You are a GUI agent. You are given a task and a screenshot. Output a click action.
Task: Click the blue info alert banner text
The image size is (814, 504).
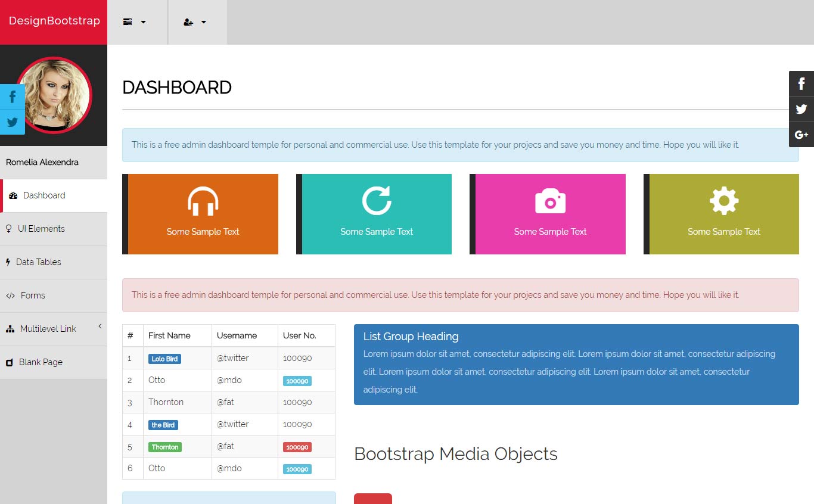point(436,145)
